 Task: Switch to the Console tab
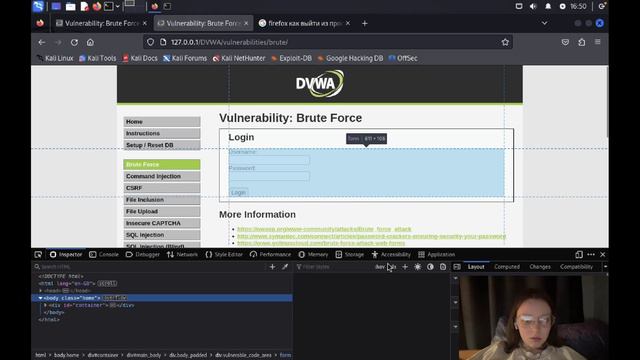[104, 255]
